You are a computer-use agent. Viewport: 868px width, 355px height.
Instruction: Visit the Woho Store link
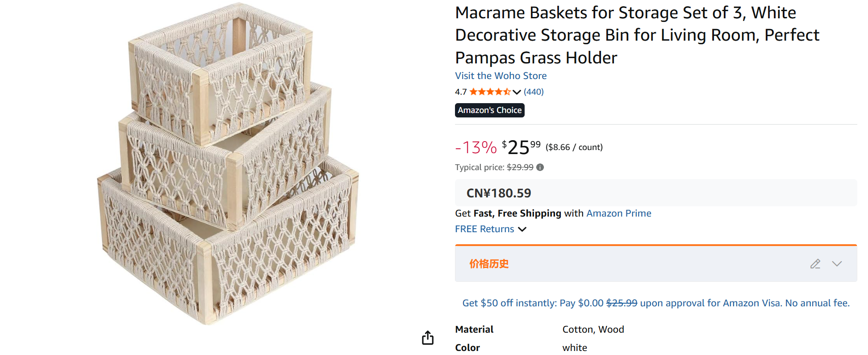click(501, 76)
